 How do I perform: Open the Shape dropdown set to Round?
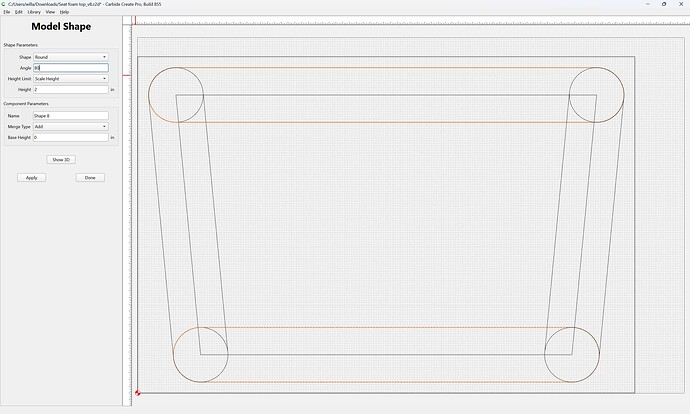(71, 57)
